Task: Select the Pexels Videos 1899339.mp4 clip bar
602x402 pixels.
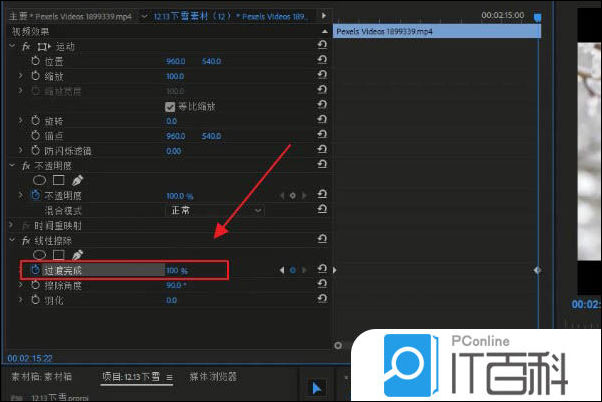Action: click(437, 31)
